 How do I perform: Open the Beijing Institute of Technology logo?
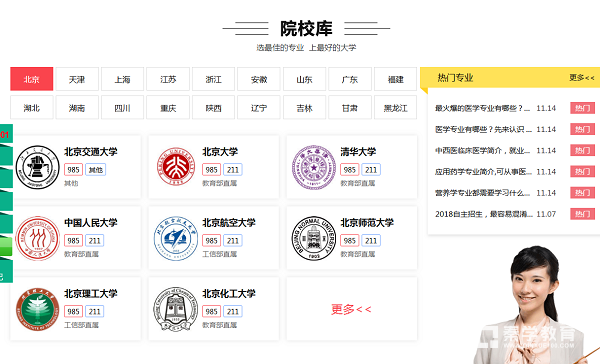coord(38,309)
